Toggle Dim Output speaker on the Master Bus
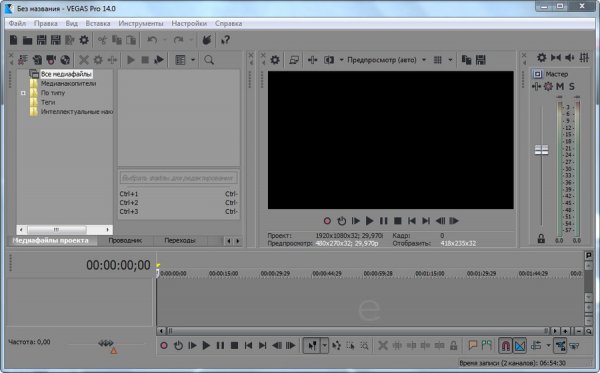The width and height of the screenshot is (600, 373). point(570,58)
